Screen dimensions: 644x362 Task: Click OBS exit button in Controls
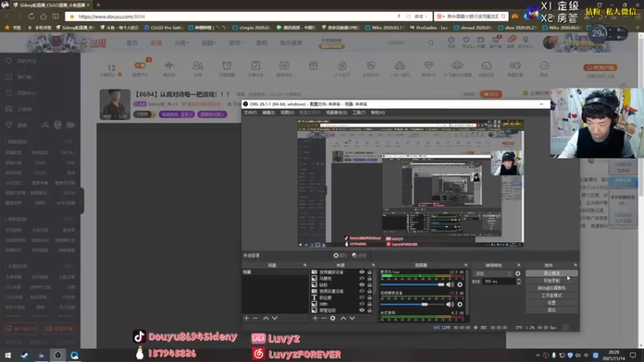coord(551,311)
